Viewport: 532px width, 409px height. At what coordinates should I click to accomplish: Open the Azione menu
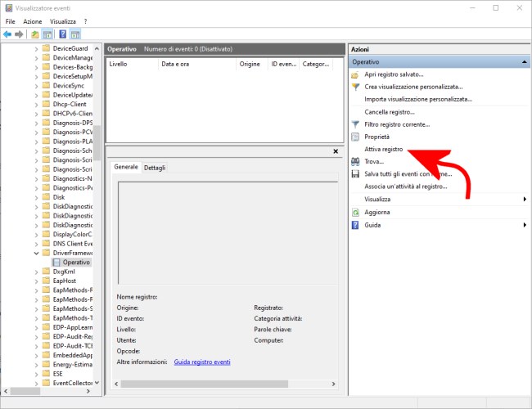click(33, 21)
